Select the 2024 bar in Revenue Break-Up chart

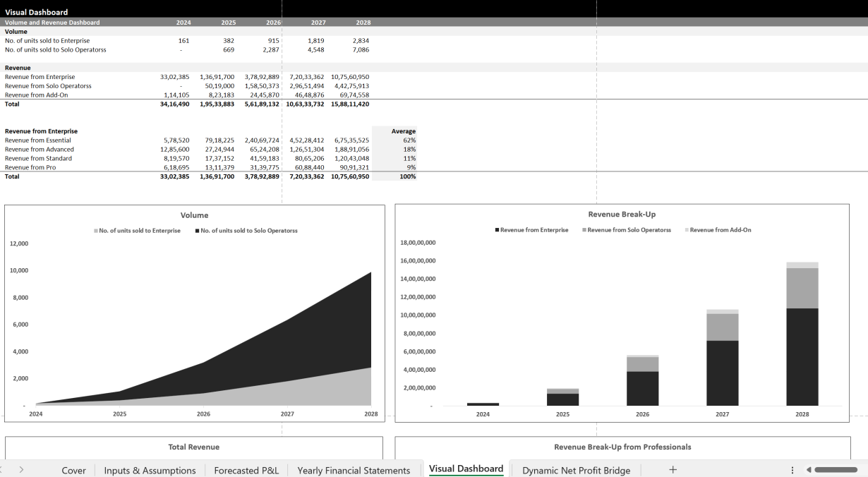(x=483, y=404)
